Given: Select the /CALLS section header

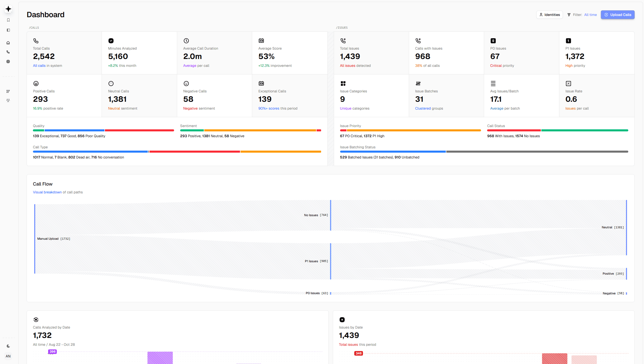Looking at the screenshot, I should click(x=34, y=27).
